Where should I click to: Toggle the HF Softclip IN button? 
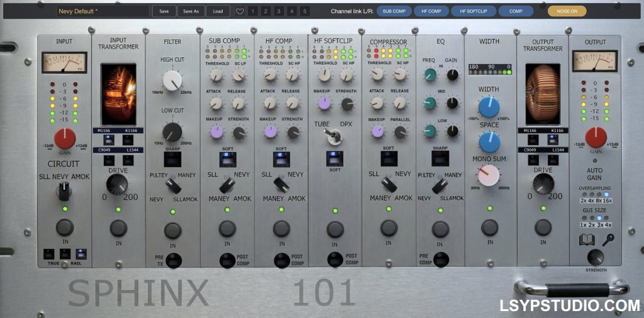(x=335, y=229)
